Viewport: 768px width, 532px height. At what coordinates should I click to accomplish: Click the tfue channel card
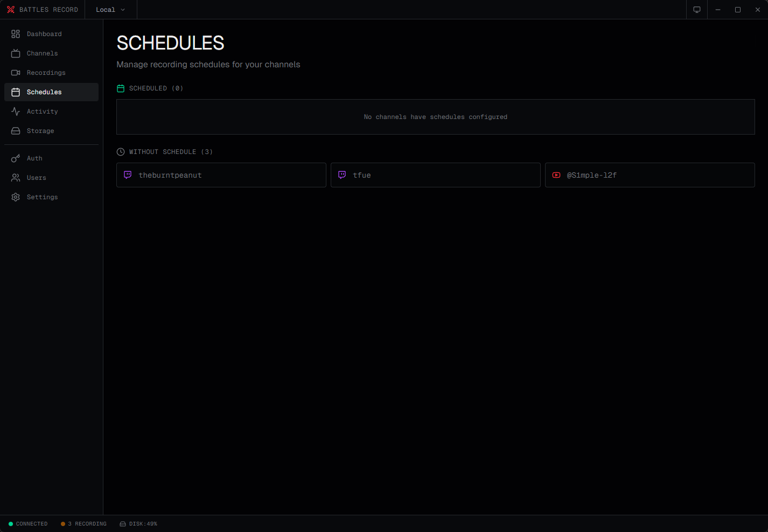(435, 175)
